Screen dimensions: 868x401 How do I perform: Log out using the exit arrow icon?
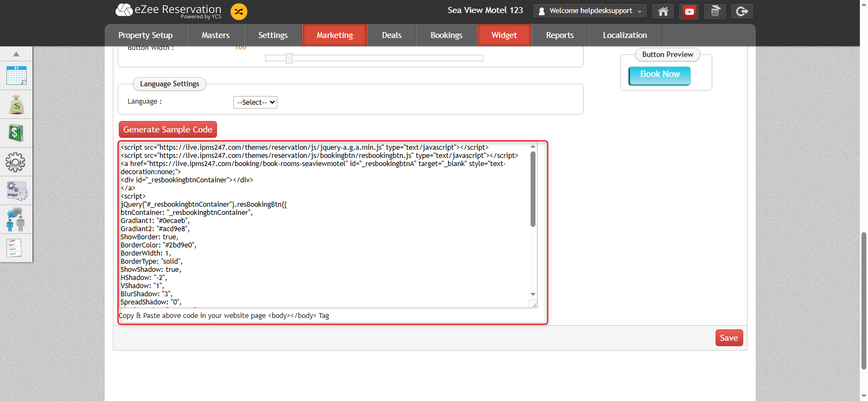click(742, 11)
